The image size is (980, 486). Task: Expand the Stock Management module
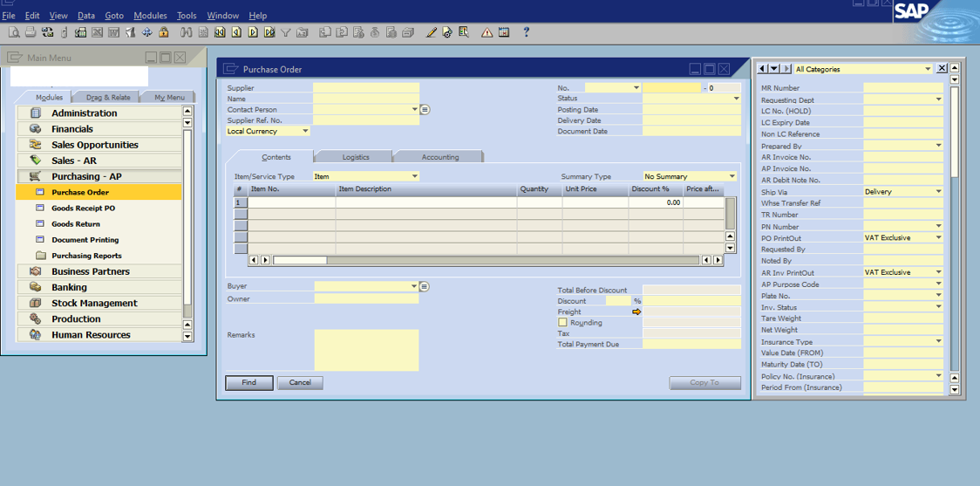coord(99,304)
